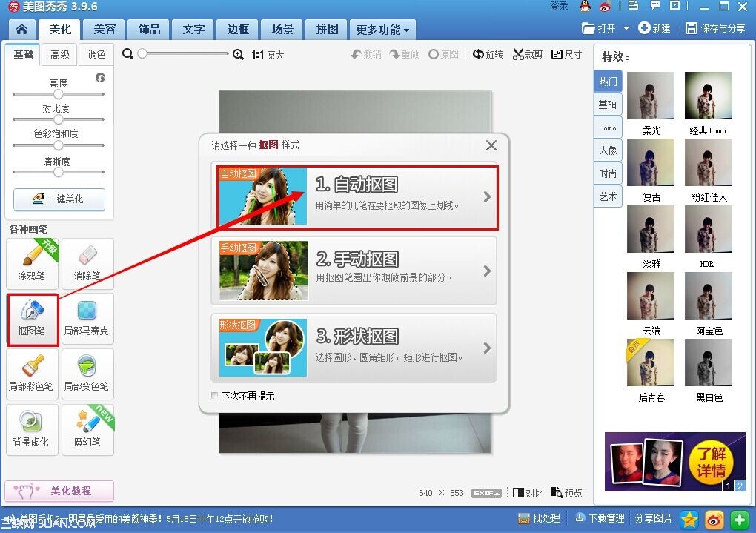The height and width of the screenshot is (533, 756).
Task: Select the 局部彩色笔 color brush tool
Action: [32, 374]
